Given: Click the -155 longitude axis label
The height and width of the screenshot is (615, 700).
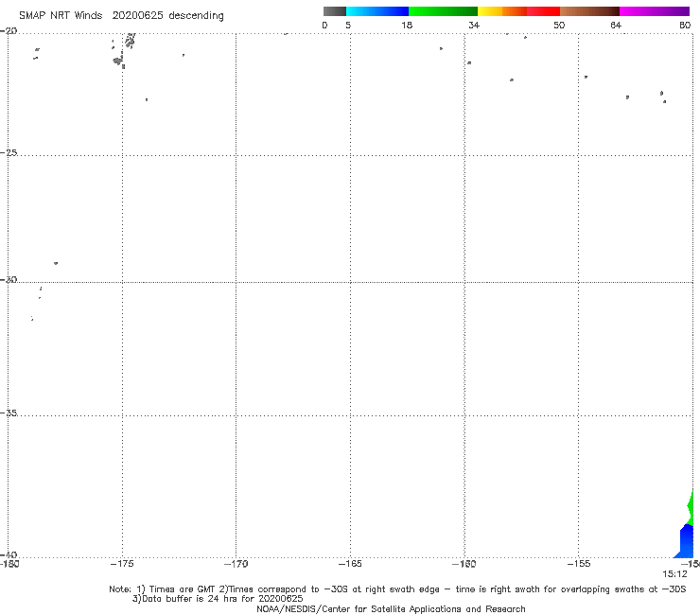Looking at the screenshot, I should (579, 564).
